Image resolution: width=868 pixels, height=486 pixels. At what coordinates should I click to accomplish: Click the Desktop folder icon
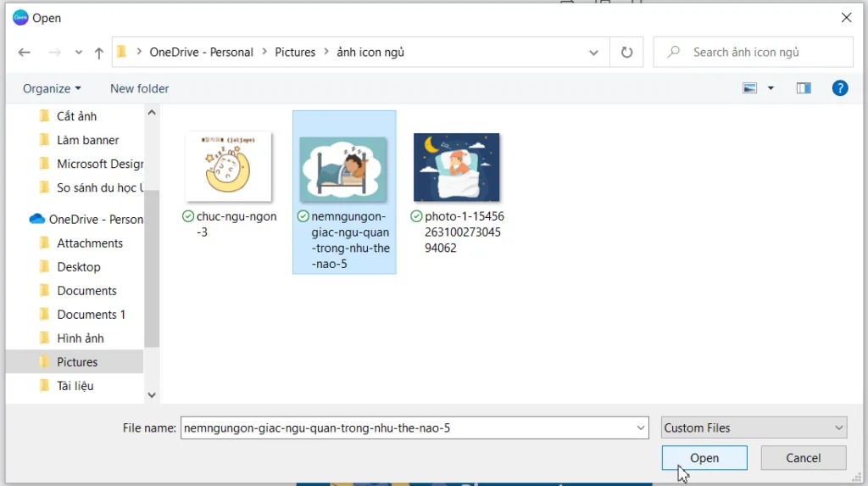click(45, 266)
